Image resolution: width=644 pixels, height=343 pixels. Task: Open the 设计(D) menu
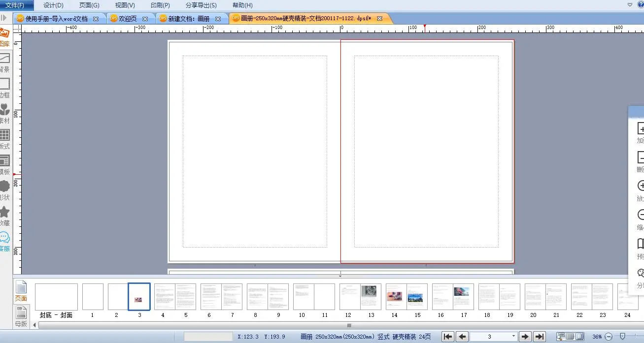(x=53, y=5)
